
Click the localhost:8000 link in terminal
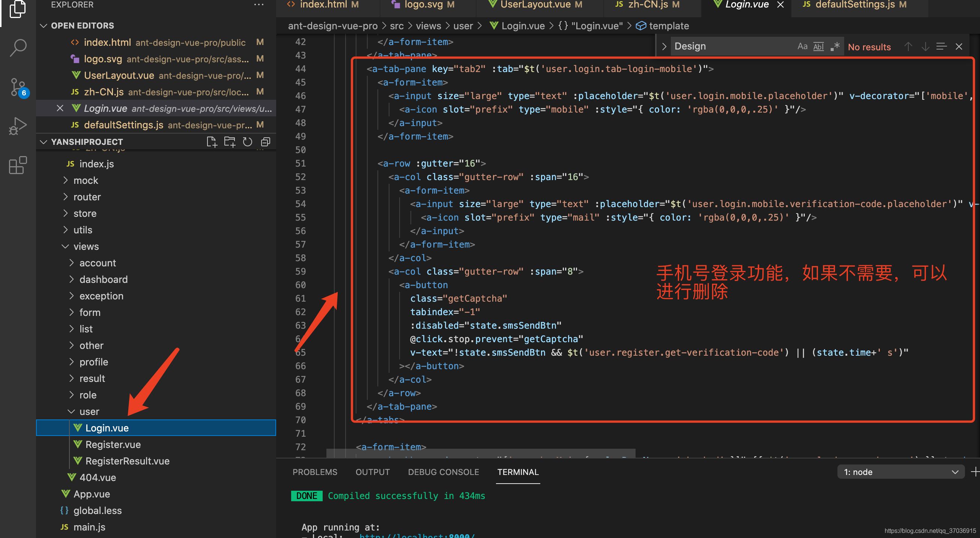coord(416,536)
